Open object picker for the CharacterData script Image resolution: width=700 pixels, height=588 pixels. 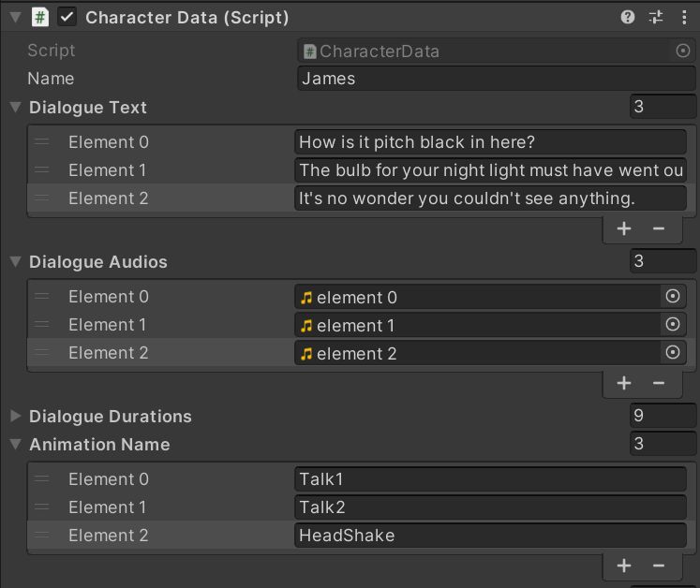(682, 51)
